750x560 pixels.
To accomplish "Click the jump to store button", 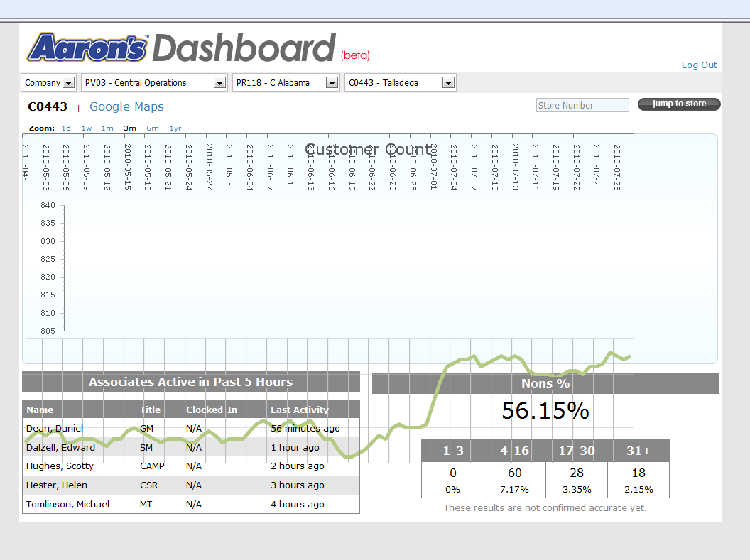I will click(679, 104).
